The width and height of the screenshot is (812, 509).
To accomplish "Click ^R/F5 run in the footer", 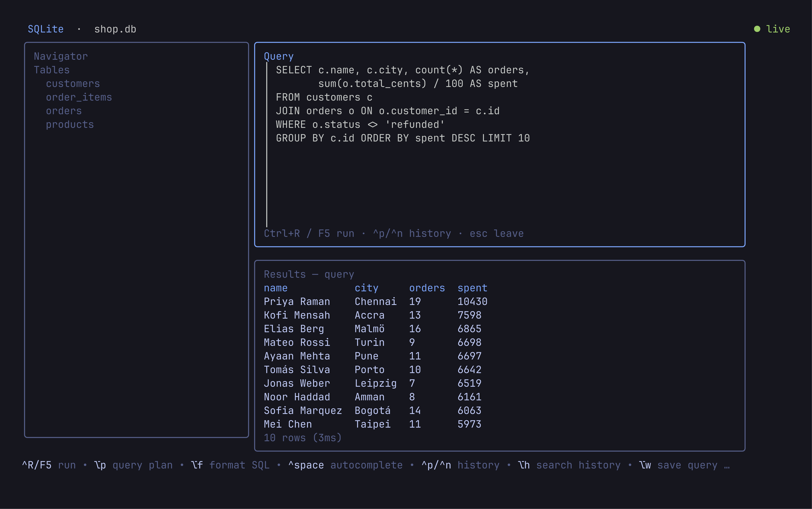I will pos(49,465).
